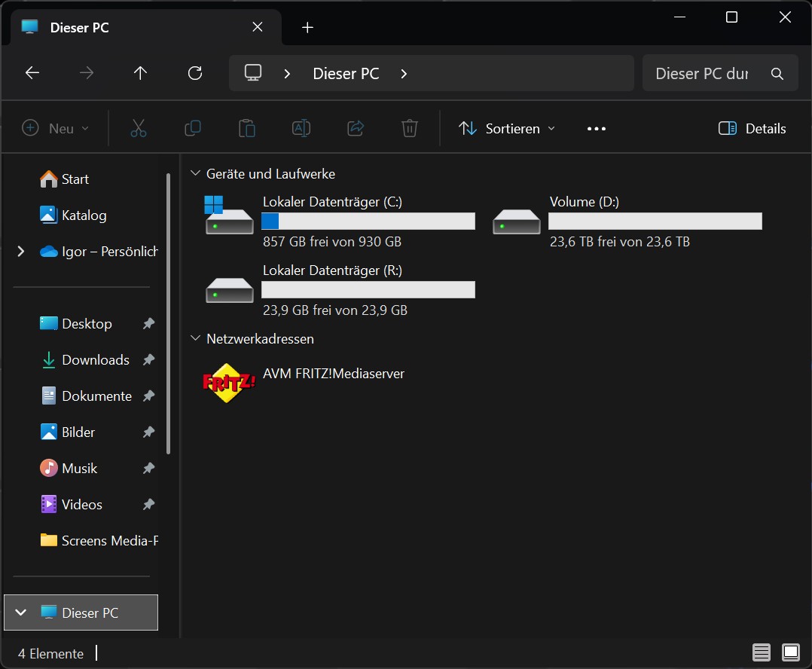Click the Rename icon in toolbar

301,129
